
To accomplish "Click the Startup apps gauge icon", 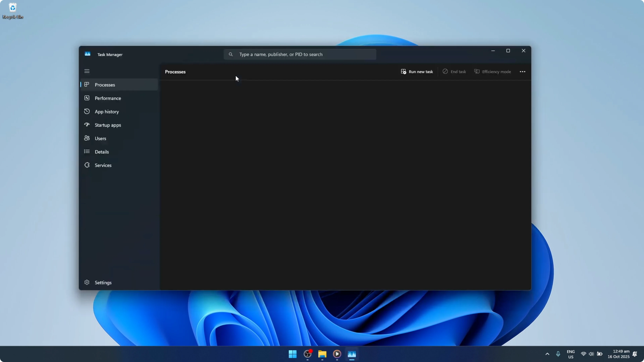I will click(87, 125).
